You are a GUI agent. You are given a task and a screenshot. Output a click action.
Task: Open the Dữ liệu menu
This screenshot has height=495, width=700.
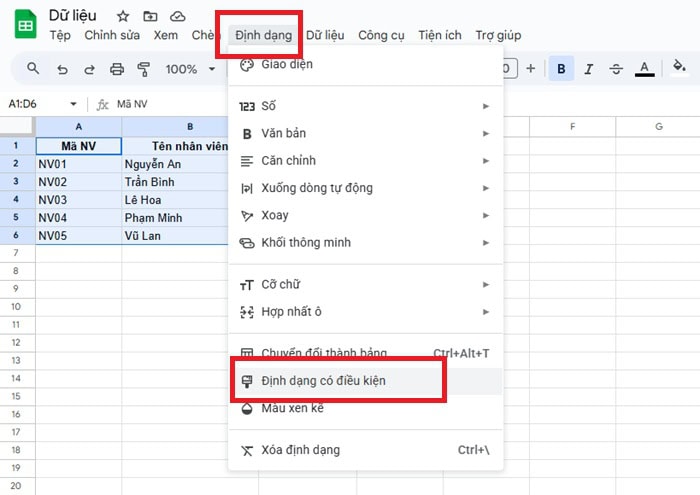pyautogui.click(x=326, y=36)
